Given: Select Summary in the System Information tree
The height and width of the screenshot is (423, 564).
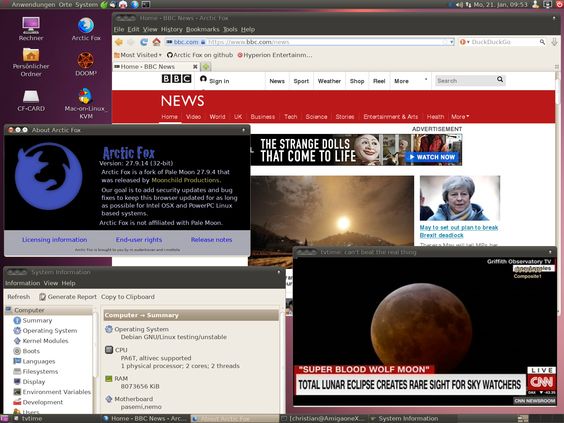Looking at the screenshot, I should pyautogui.click(x=37, y=320).
